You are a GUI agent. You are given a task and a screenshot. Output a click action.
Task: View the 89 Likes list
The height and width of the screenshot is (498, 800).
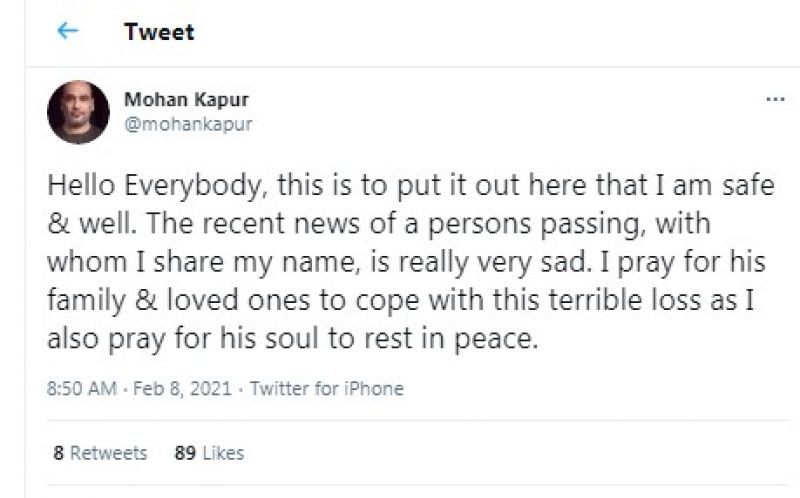point(209,453)
